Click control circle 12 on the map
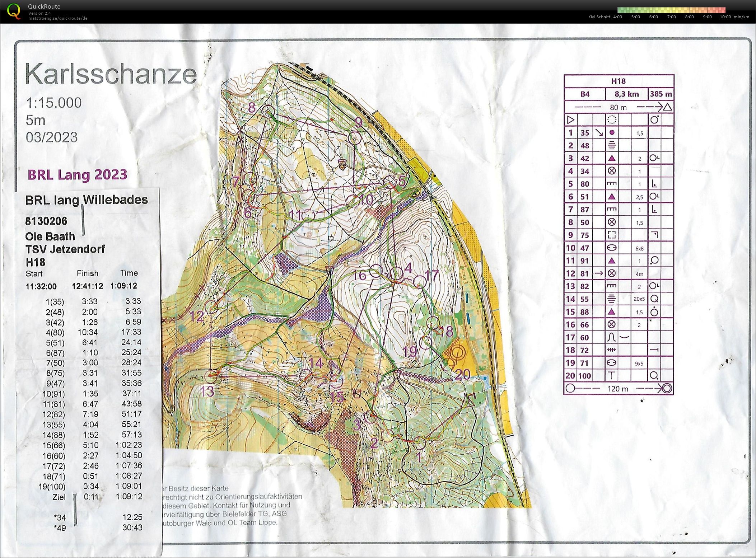 212,307
